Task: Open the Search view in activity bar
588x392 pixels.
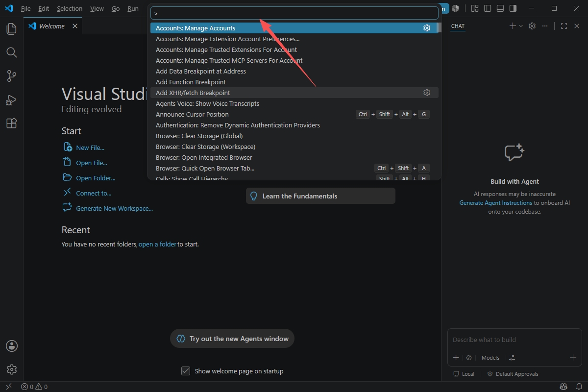Action: [x=11, y=52]
